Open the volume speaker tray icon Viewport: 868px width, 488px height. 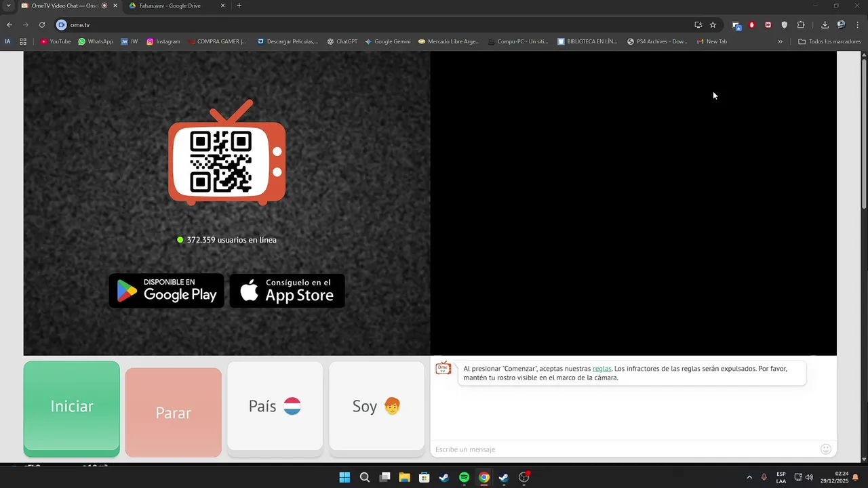[x=809, y=477]
